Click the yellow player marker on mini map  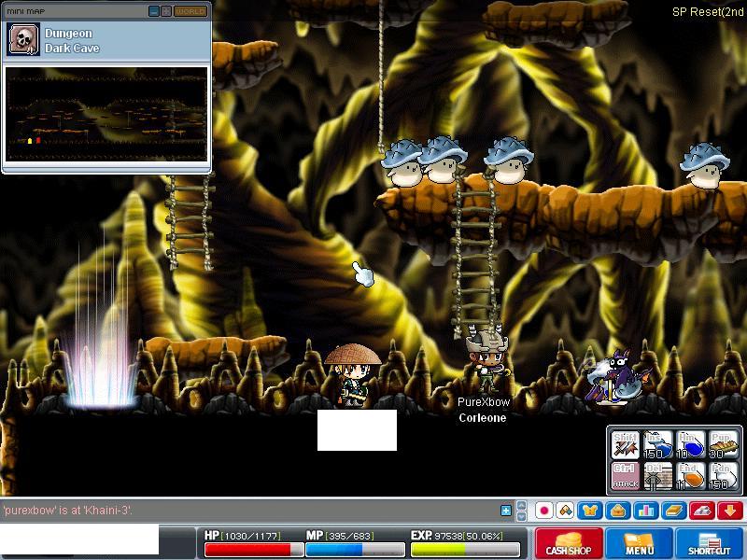click(30, 141)
